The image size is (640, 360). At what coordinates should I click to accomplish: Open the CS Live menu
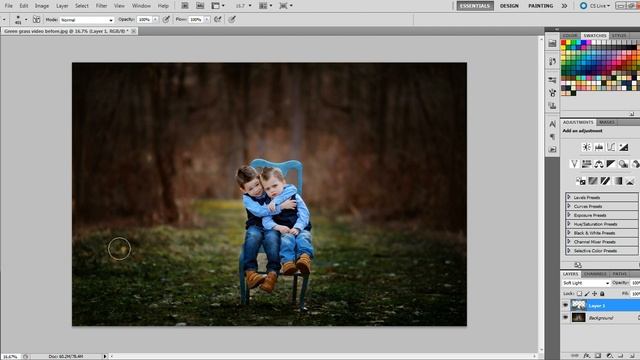point(595,6)
